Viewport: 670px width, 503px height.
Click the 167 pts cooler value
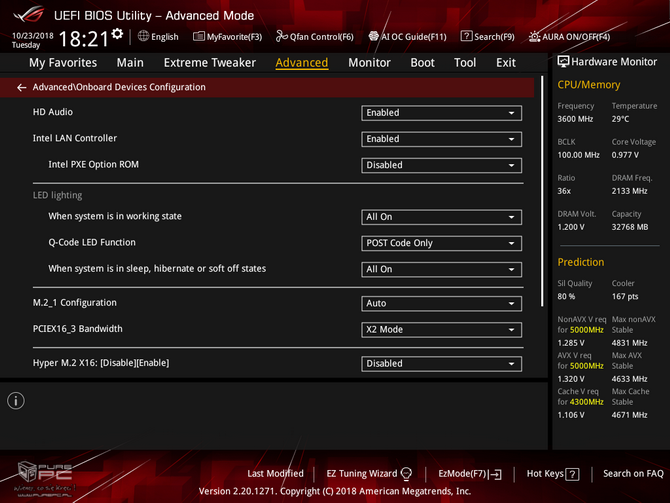click(x=625, y=297)
